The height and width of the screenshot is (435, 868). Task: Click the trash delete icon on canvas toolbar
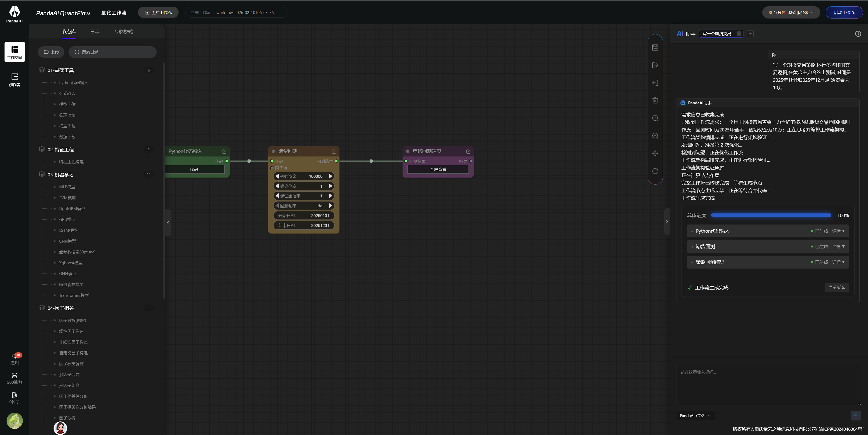point(655,100)
